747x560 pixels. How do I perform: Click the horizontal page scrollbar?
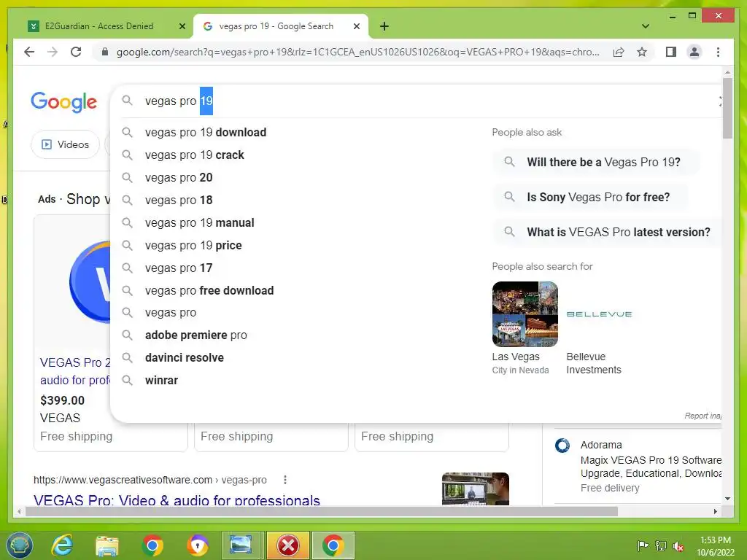point(322,511)
